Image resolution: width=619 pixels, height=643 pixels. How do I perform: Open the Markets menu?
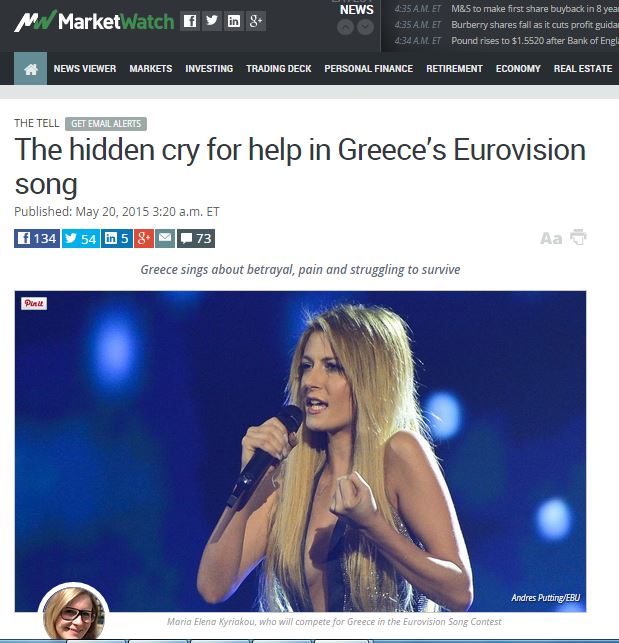151,68
